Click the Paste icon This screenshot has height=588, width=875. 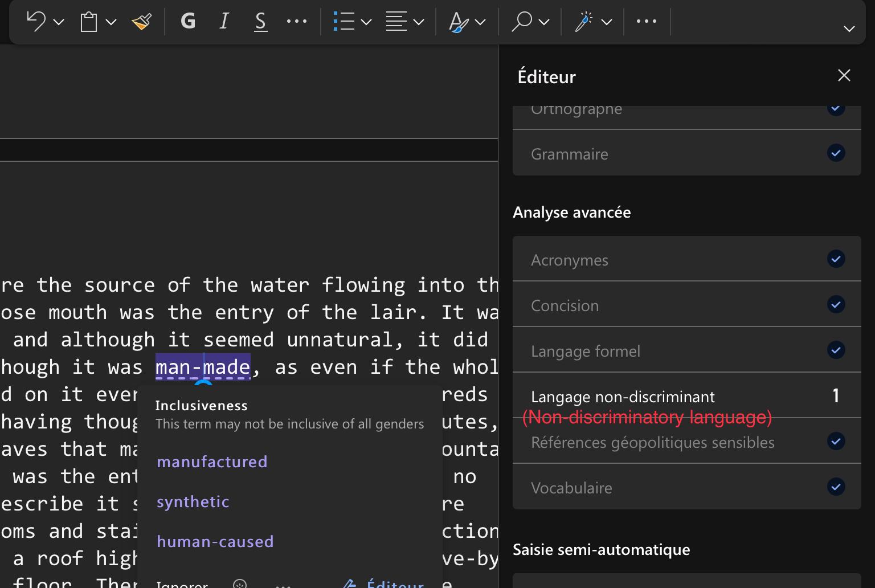(x=88, y=22)
